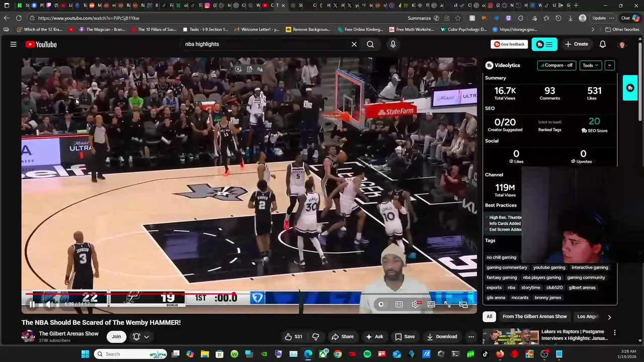Click the magnifier search button

(x=370, y=44)
